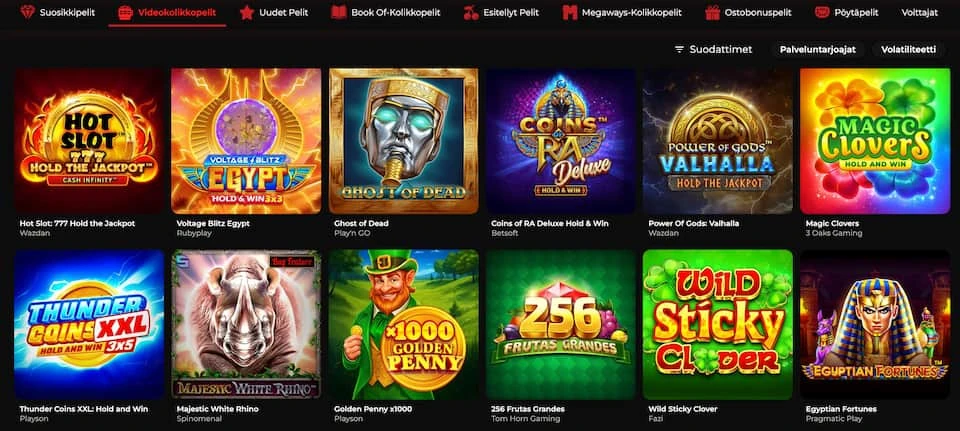Open the Voltage Blitz Egypt thumbnail
Screen dimensions: 960x431
[x=246, y=141]
